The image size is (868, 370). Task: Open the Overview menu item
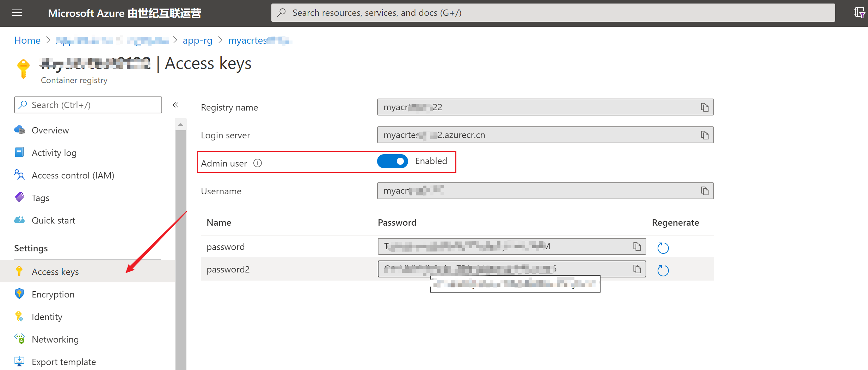(x=50, y=130)
